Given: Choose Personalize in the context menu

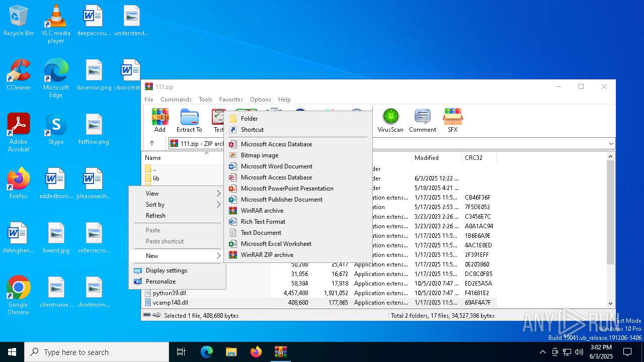Looking at the screenshot, I should point(177,282).
